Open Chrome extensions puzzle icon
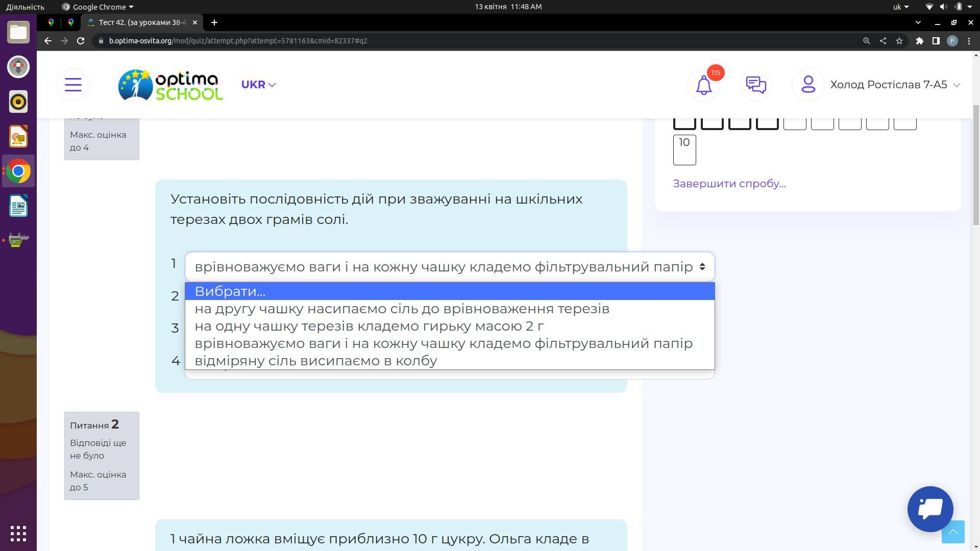 (x=919, y=41)
